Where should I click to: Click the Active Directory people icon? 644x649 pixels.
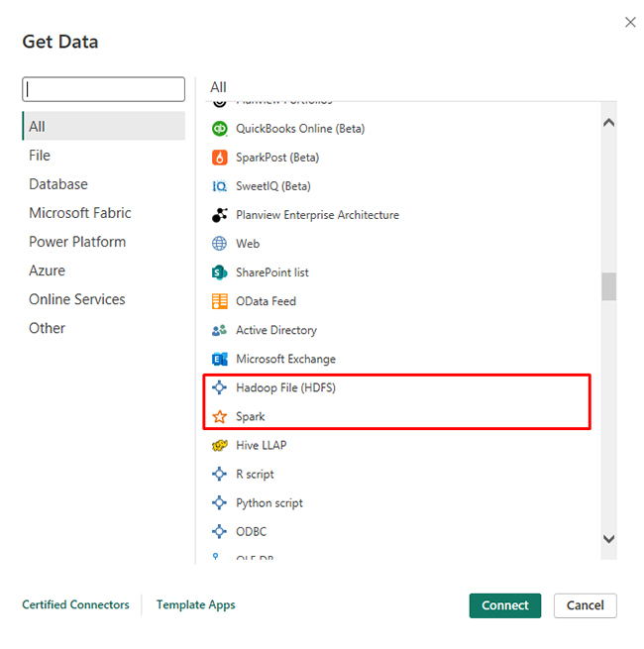219,330
